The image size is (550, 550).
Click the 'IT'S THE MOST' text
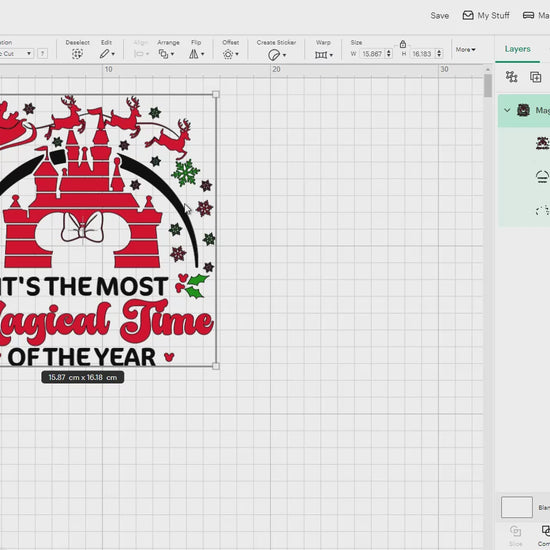click(84, 286)
